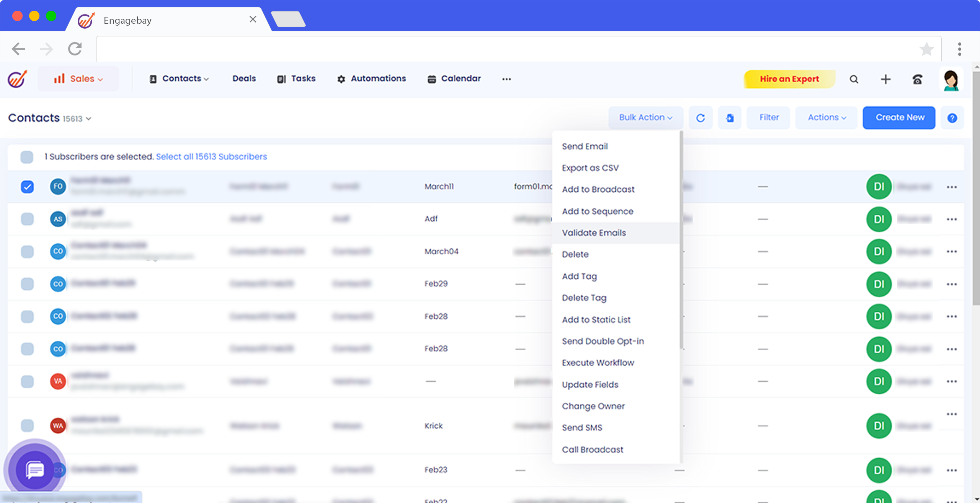
Task: Open the blue help question icon
Action: (x=952, y=118)
